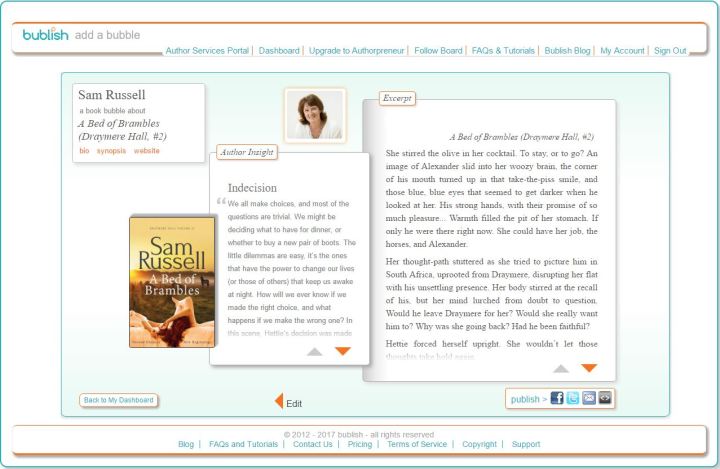Visit the author's website link
The image size is (720, 469).
coord(147,151)
